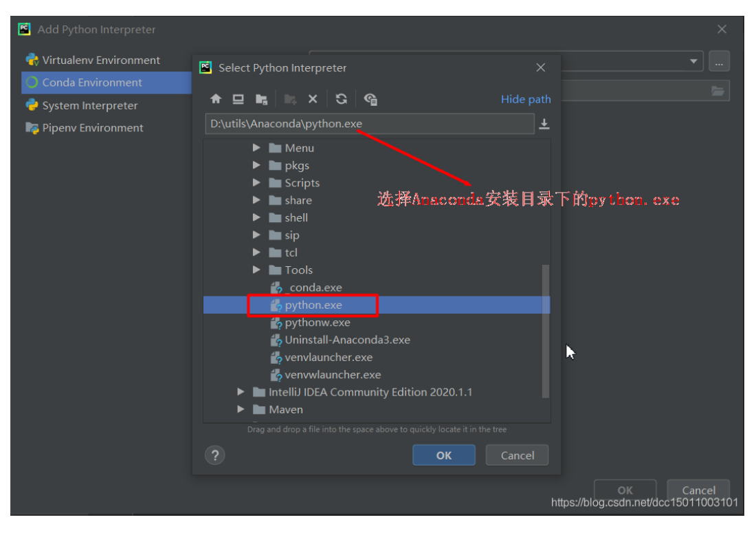The height and width of the screenshot is (533, 756).
Task: Expand the Tools folder
Action: click(x=256, y=269)
